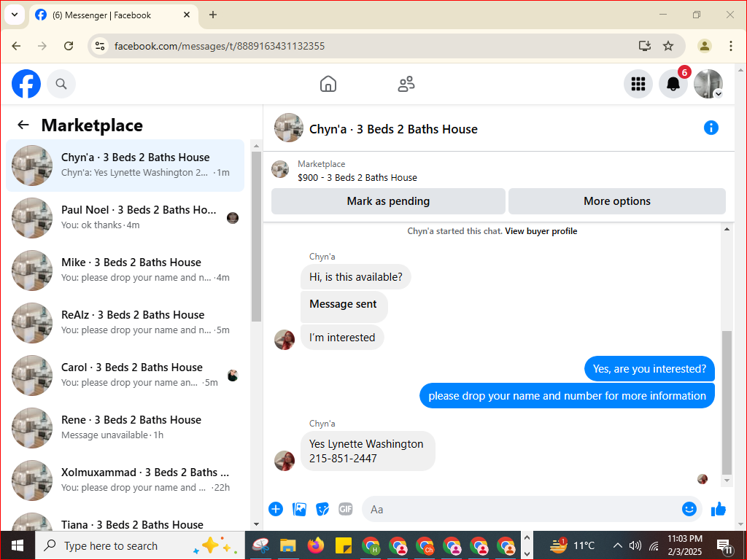Open the Facebook logo home link
This screenshot has height=560, width=747.
[x=26, y=85]
